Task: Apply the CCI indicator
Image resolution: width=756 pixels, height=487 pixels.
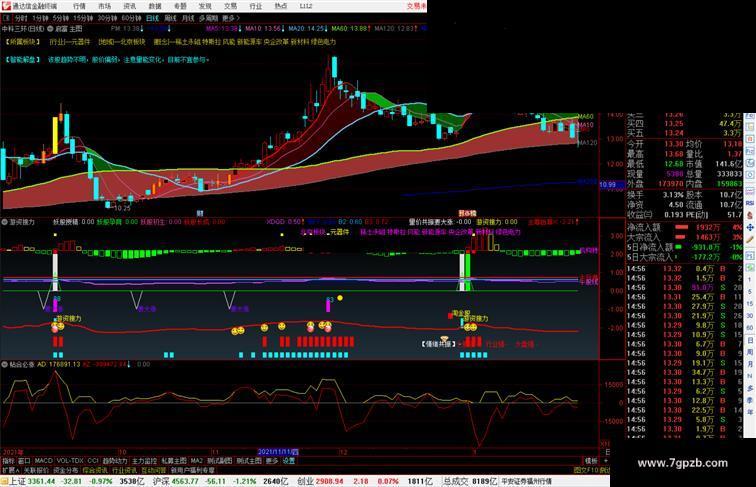Action: click(x=93, y=461)
